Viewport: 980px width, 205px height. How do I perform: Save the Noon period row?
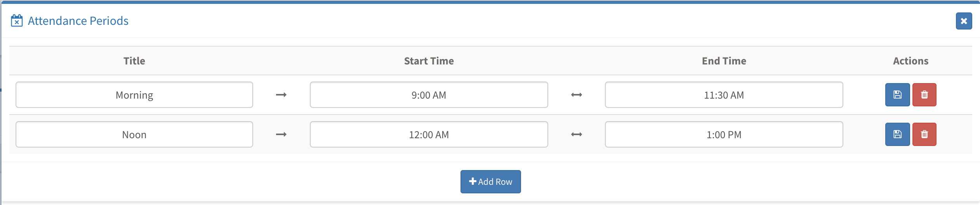coord(897,134)
